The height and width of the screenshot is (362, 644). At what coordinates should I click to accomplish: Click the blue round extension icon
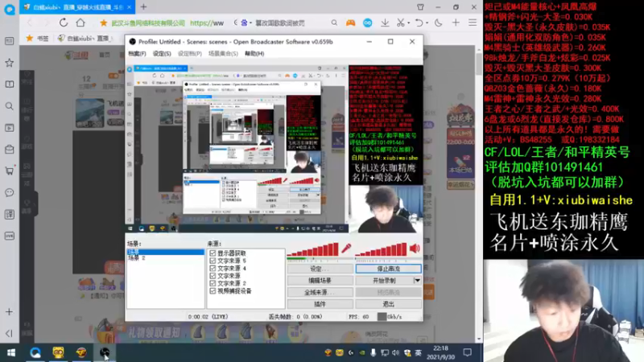coord(368,23)
